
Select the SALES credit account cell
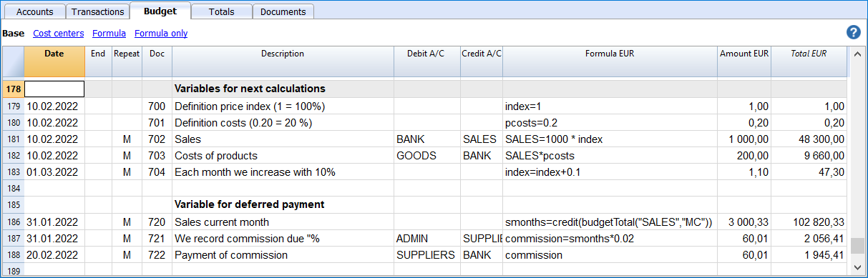pos(482,139)
